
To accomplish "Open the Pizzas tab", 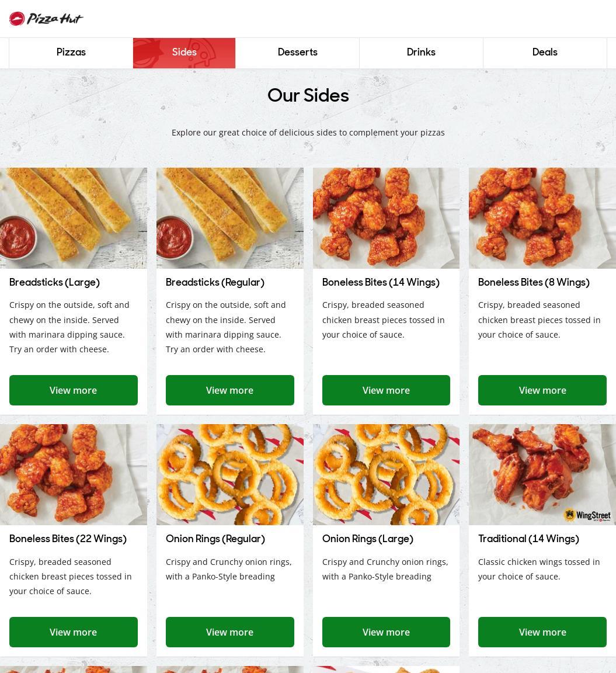I will [71, 53].
